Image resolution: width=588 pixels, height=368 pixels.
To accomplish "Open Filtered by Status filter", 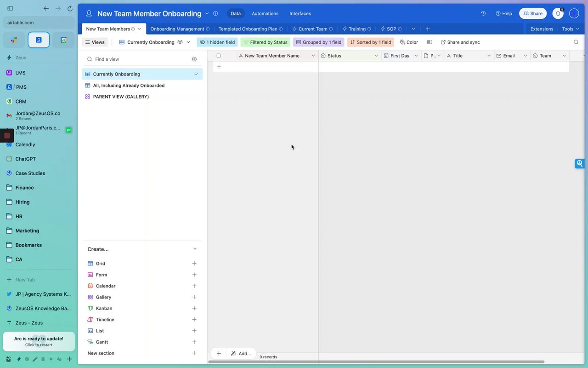I will (x=266, y=42).
